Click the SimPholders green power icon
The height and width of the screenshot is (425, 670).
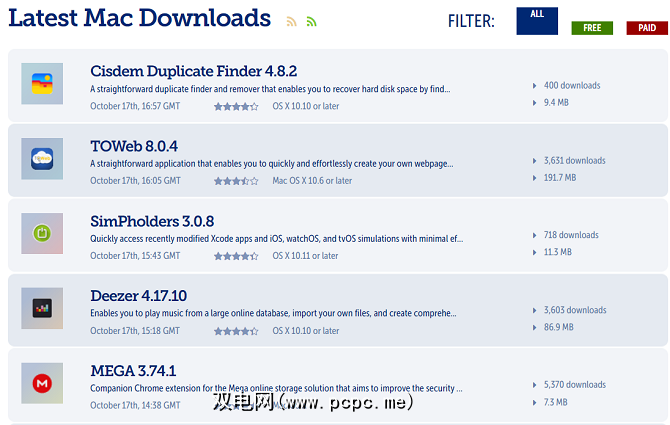click(42, 233)
